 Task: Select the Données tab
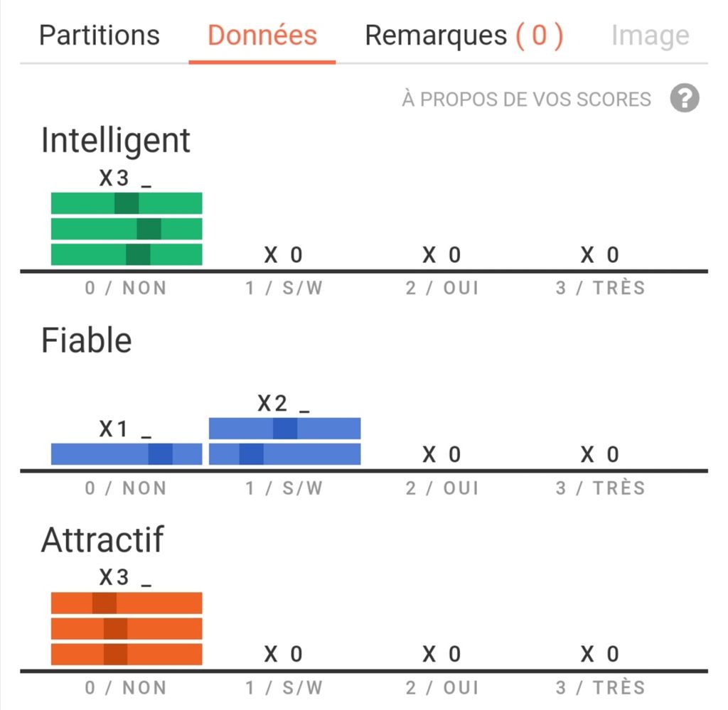pyautogui.click(x=262, y=35)
